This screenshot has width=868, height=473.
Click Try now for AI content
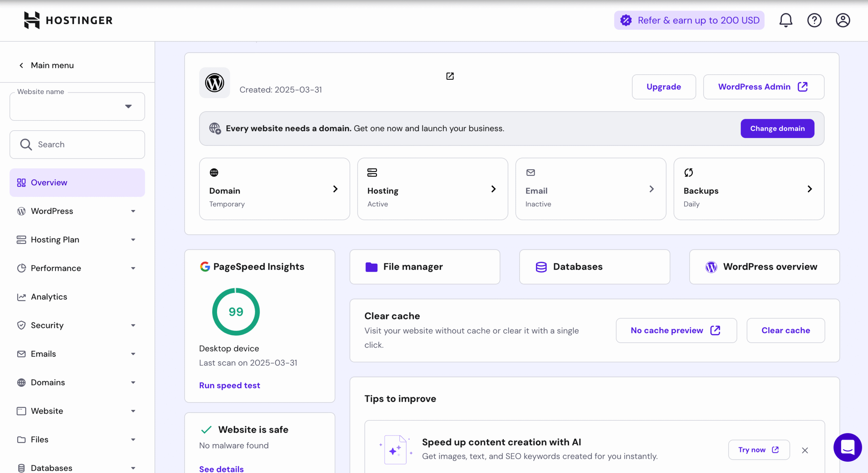759,450
